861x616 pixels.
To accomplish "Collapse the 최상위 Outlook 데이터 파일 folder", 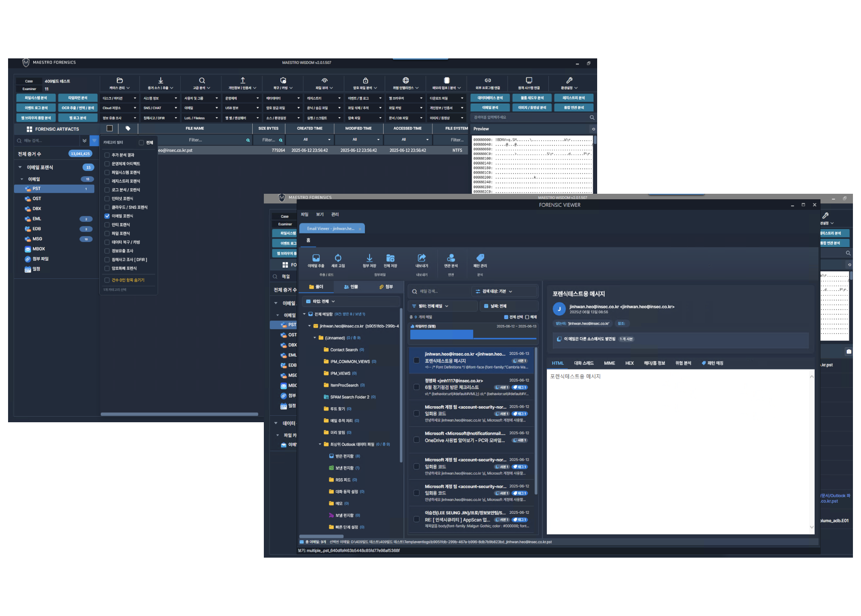I will 320,444.
